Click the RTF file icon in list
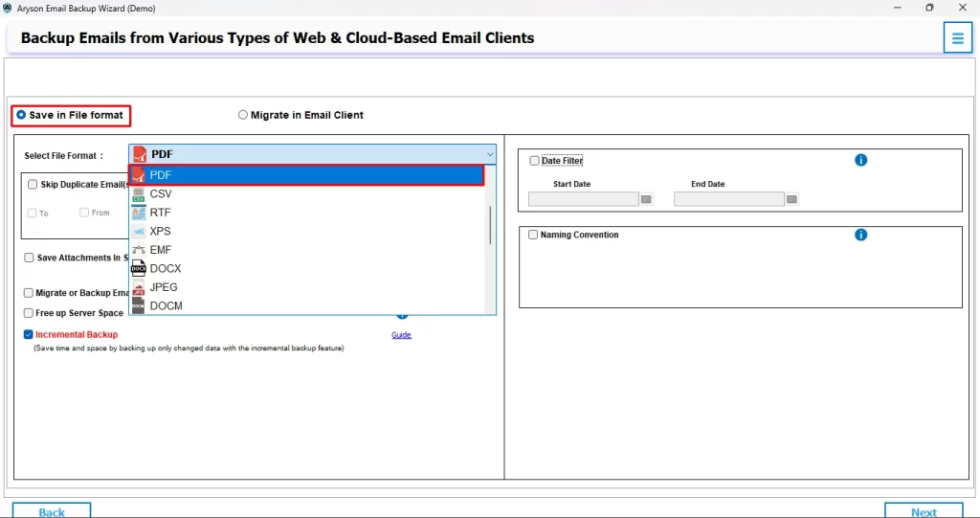This screenshot has height=518, width=980. pos(139,213)
